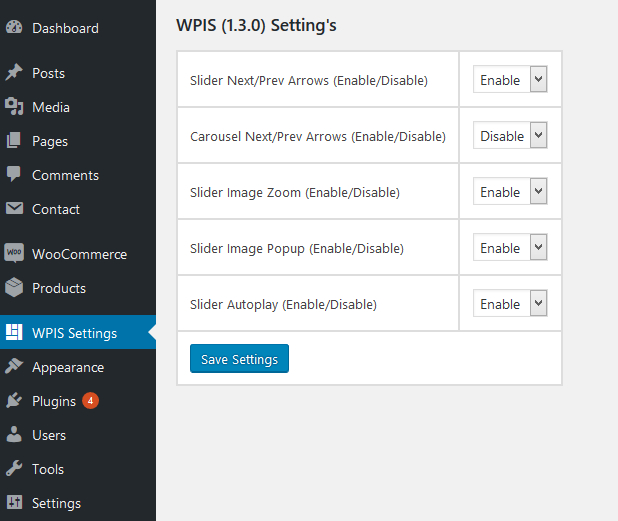Click "Carousel Next/Prev Arrows (Enable/Disable)" label

click(318, 136)
